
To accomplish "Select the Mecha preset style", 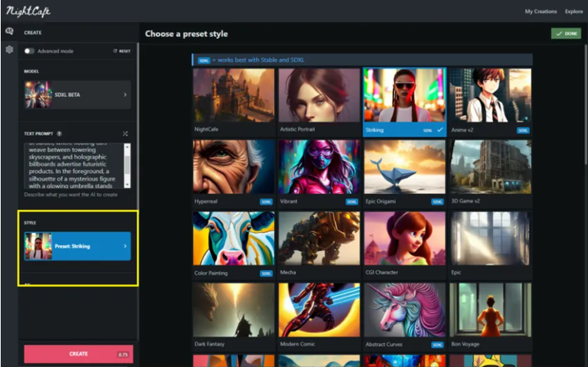I will (x=319, y=245).
